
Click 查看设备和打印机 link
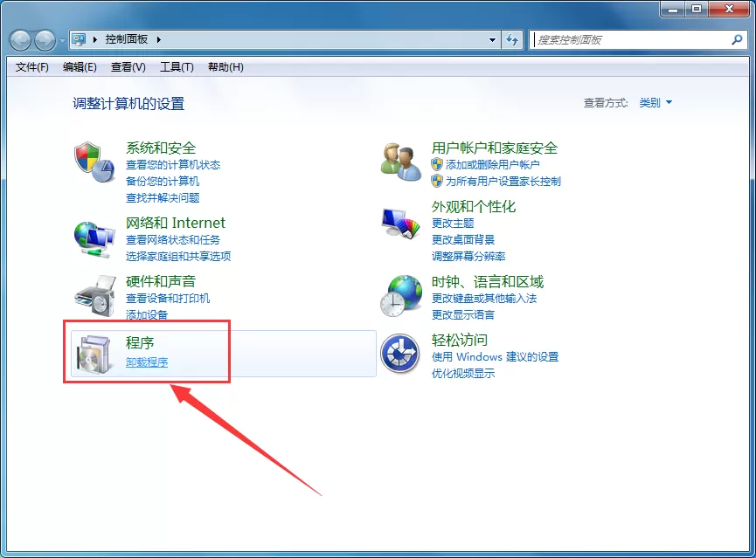[168, 299]
